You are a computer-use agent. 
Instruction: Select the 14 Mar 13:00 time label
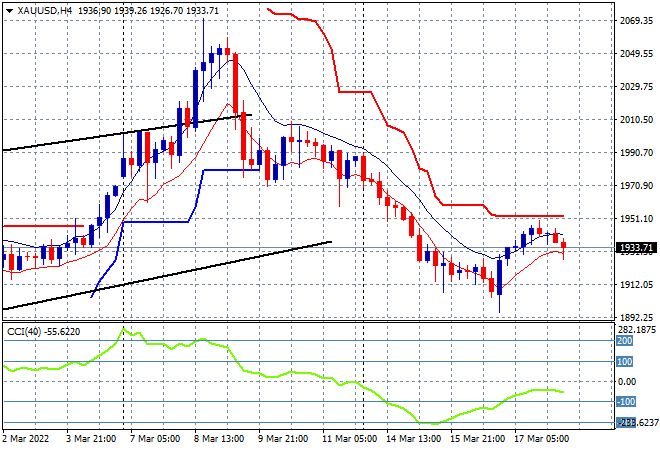tap(414, 439)
